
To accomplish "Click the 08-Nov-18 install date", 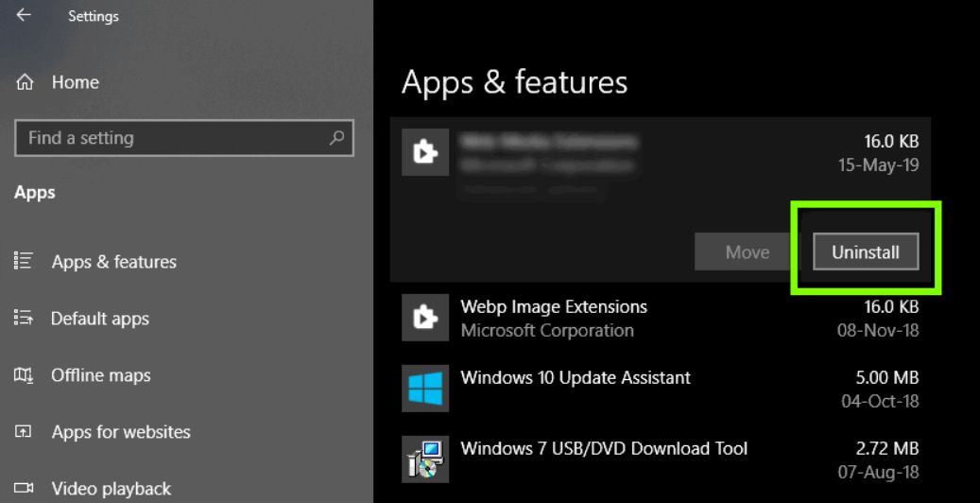I will 878,330.
